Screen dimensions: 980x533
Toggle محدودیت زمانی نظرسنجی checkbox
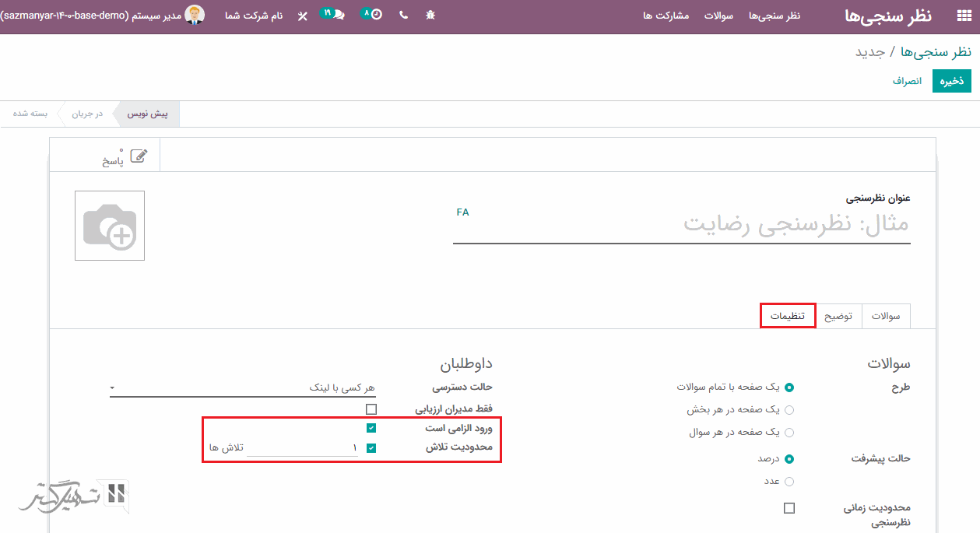[789, 508]
